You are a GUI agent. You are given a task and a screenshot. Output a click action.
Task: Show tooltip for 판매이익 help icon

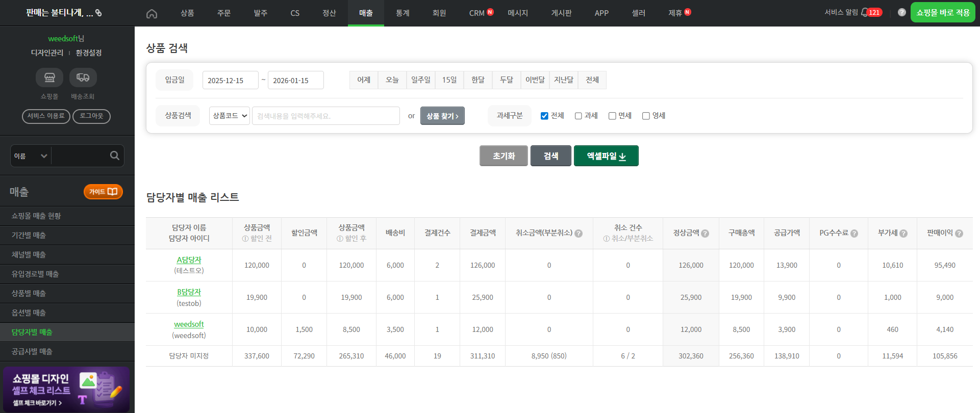click(x=959, y=234)
